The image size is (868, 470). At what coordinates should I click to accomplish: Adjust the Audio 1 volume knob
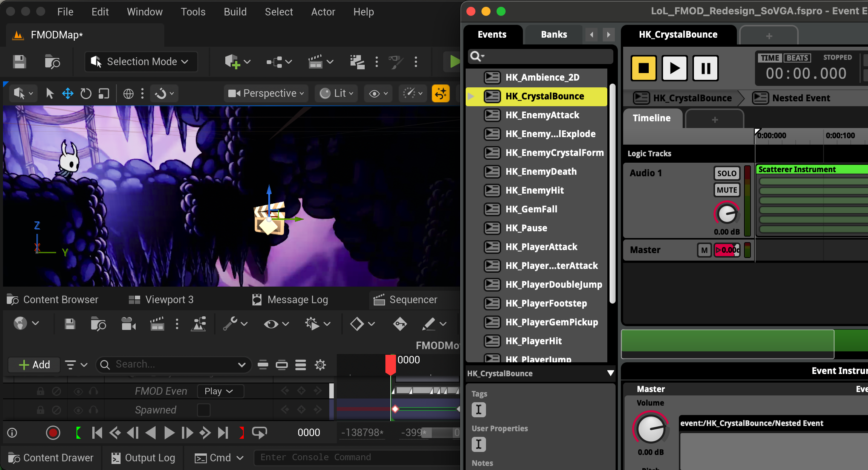727,214
